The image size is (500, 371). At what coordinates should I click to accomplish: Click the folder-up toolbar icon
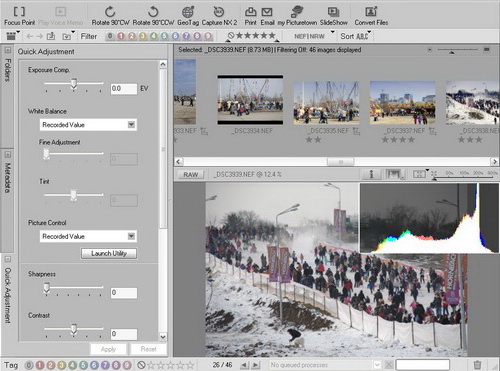pos(51,36)
